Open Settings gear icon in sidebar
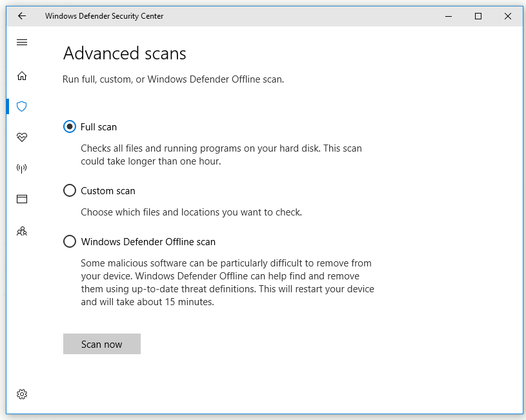526x420 pixels. (x=22, y=394)
